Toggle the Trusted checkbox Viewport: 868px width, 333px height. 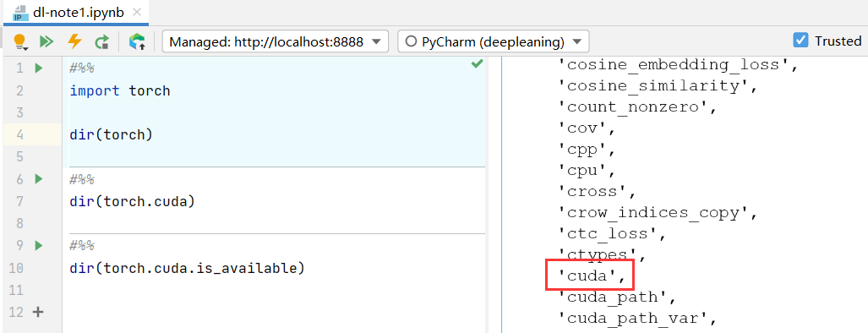pyautogui.click(x=800, y=41)
